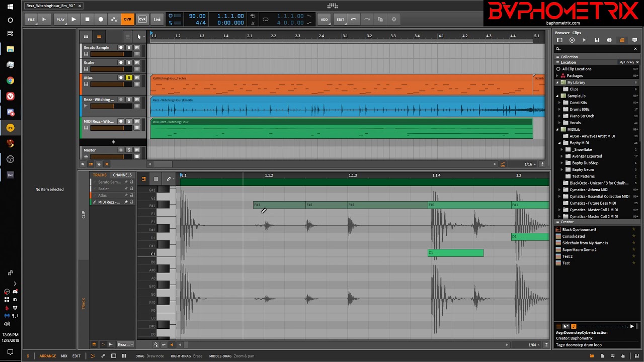This screenshot has height=362, width=644.
Task: Expand the Const Kits folder
Action: click(559, 103)
